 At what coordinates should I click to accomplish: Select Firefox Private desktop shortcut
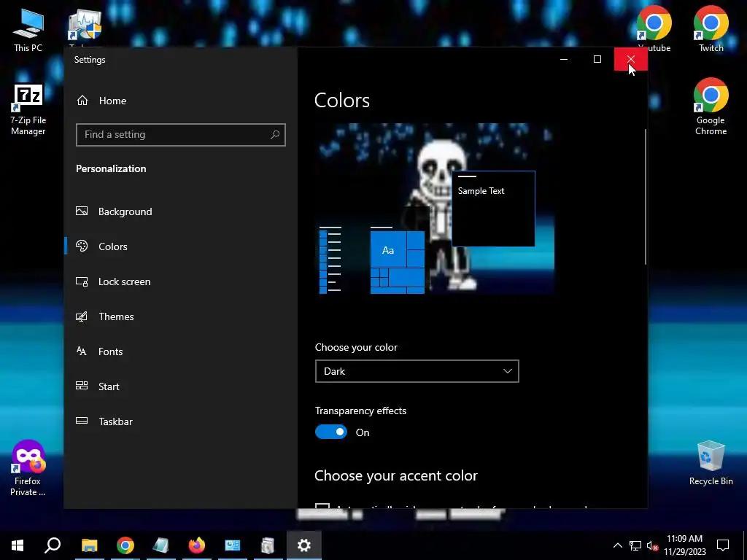tap(28, 469)
